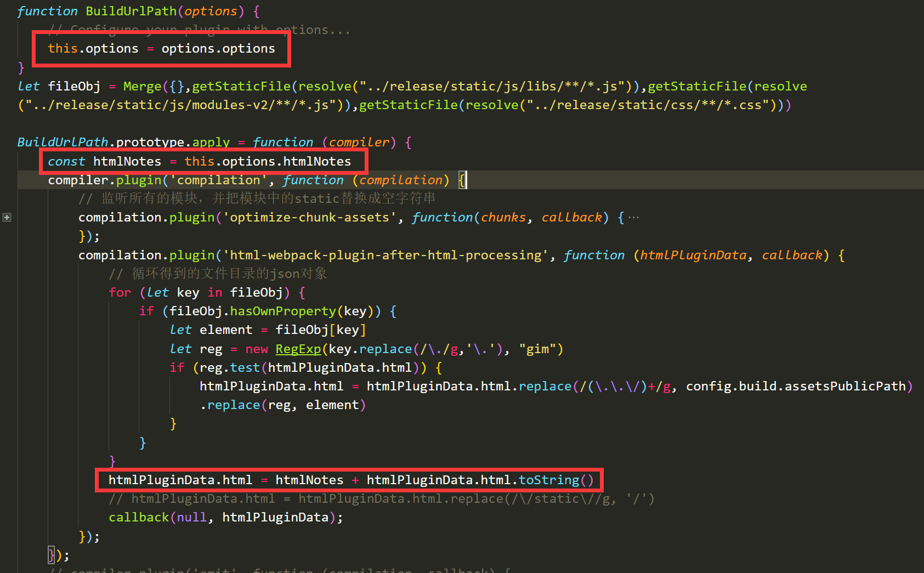Image resolution: width=924 pixels, height=573 pixels.
Task: Click BuildUrlPath in the function declaration
Action: (x=131, y=11)
